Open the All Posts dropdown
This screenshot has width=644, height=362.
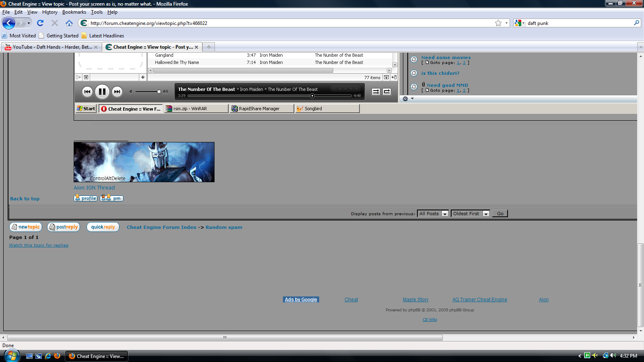(x=433, y=214)
